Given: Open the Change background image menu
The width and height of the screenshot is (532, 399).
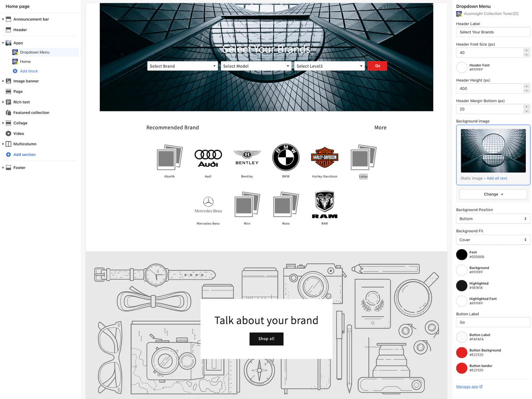Looking at the screenshot, I should pyautogui.click(x=493, y=194).
